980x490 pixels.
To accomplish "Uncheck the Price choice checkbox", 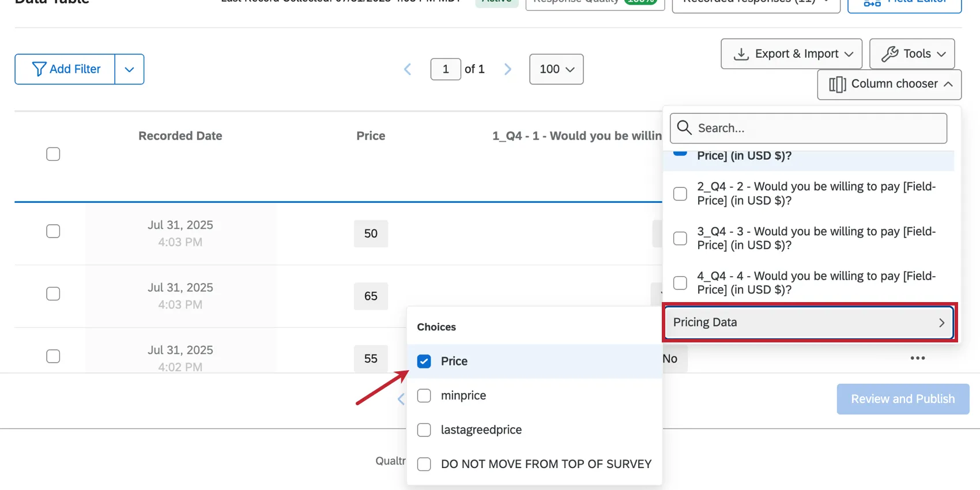I will 424,361.
